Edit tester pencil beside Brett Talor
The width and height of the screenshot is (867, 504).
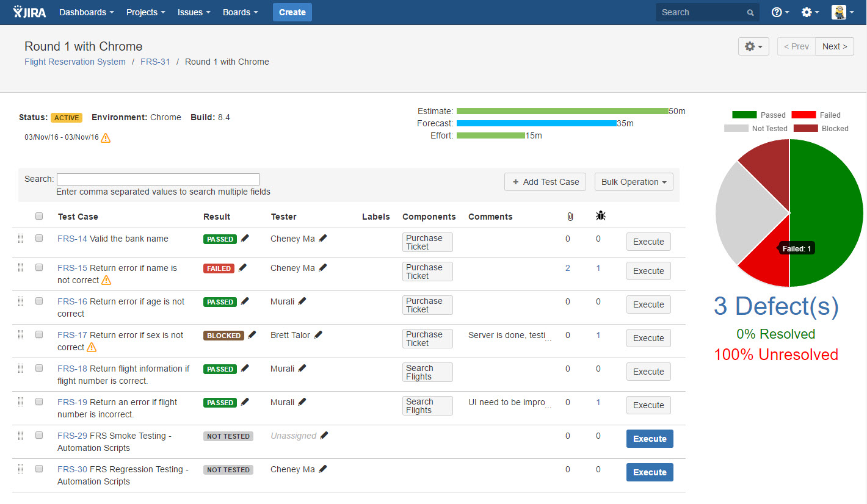click(318, 335)
